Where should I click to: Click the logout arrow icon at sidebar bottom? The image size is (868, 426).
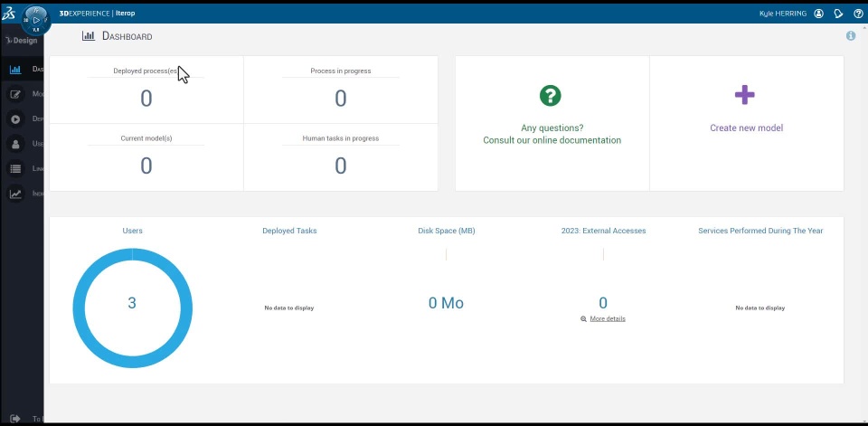(15, 419)
